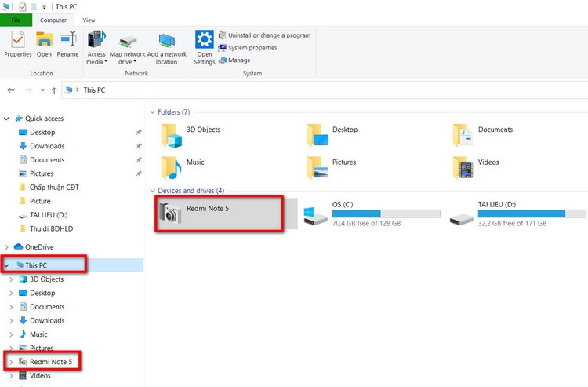Select Videos in This PC tree
This screenshot has height=387, width=588.
point(40,376)
